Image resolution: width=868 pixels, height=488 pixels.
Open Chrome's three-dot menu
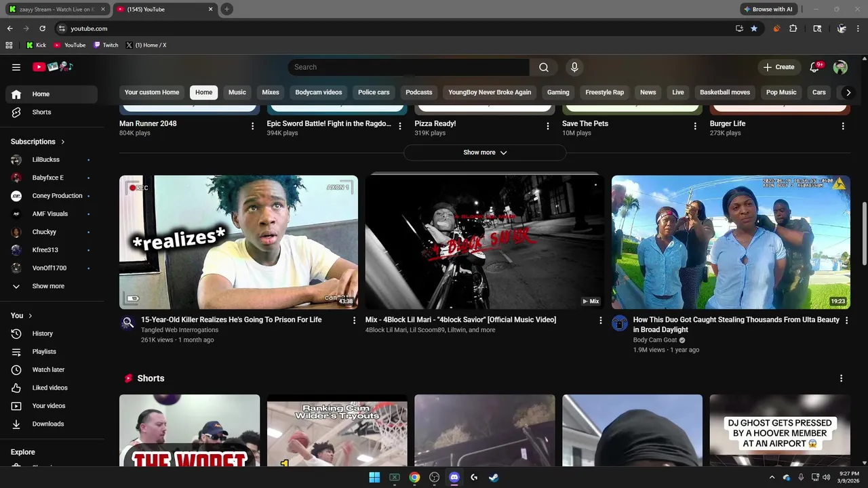[858, 28]
